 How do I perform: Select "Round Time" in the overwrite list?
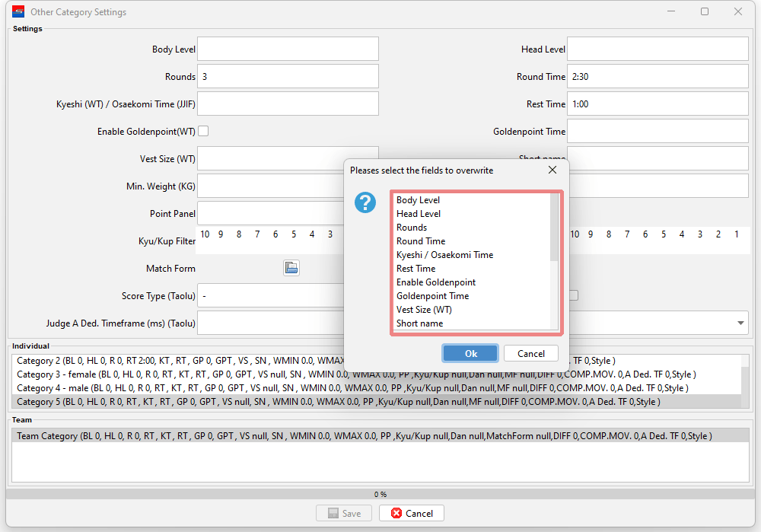pos(421,241)
